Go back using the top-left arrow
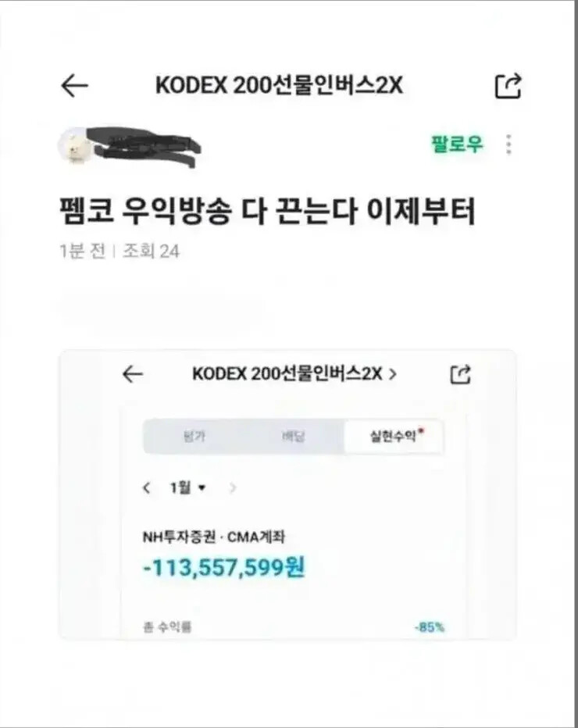Screen dimensions: 578x728 [x=74, y=86]
